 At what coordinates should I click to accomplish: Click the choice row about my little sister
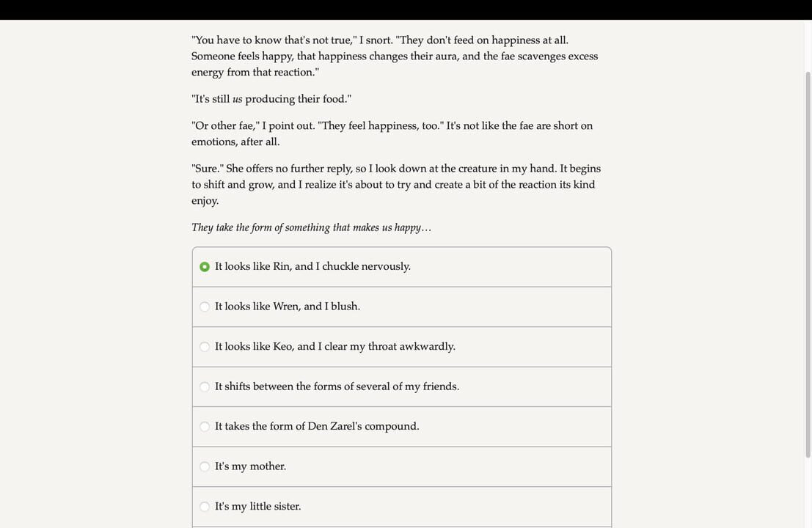coord(401,506)
